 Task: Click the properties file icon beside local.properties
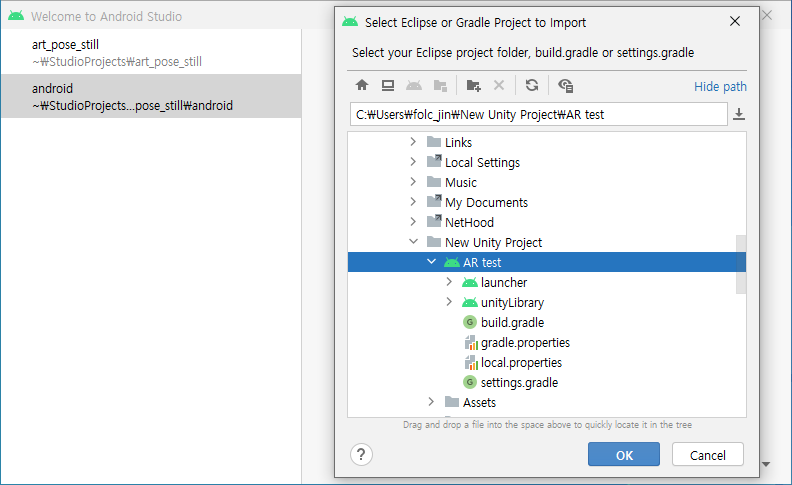[471, 363]
